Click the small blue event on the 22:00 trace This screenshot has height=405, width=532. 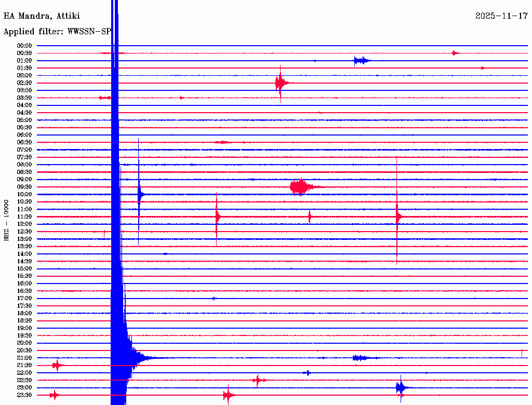(308, 373)
